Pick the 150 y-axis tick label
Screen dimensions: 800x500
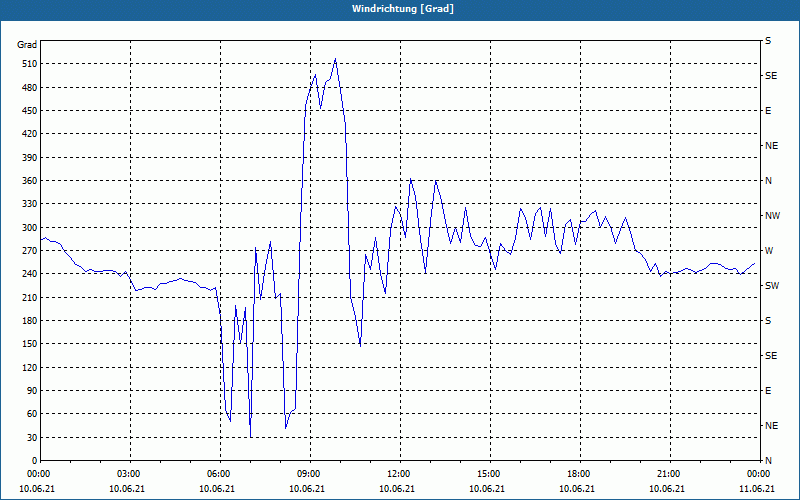pos(29,344)
